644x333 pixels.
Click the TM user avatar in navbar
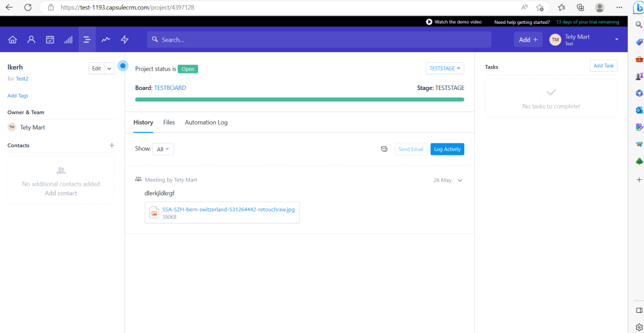click(555, 40)
